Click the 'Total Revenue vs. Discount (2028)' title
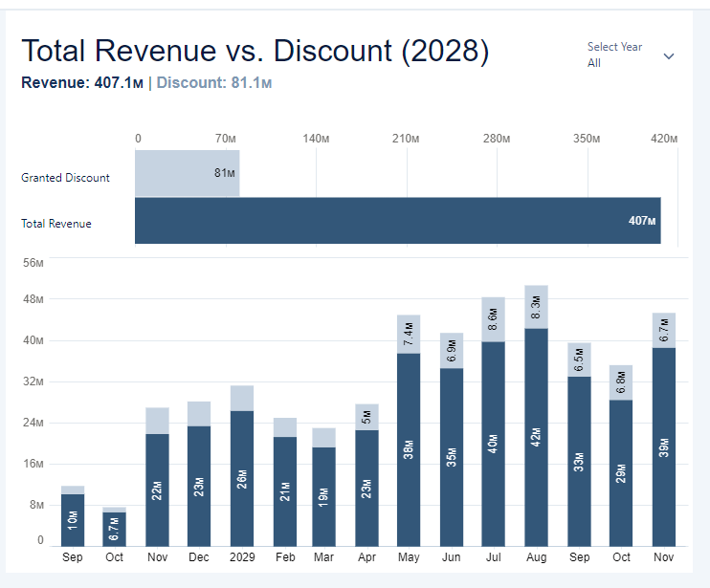The height and width of the screenshot is (588, 710). click(x=255, y=52)
